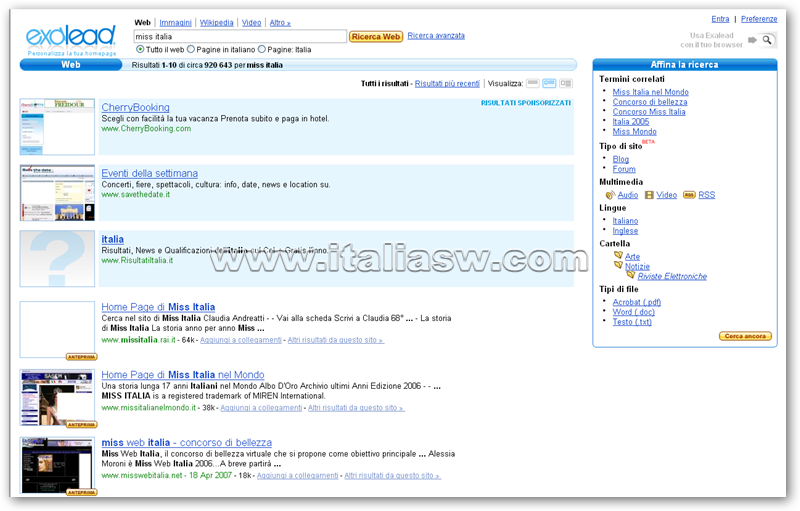
Task: Open the Ricerca avanzata link
Action: click(x=436, y=36)
